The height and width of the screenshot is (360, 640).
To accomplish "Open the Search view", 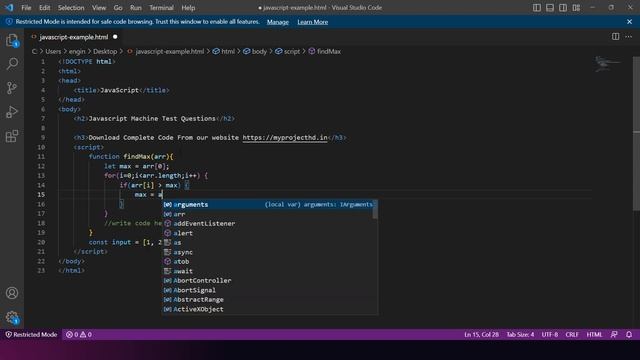I will click(x=12, y=64).
